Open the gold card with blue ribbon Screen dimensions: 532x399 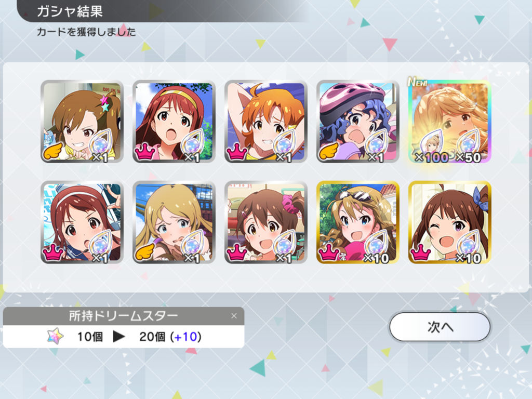[x=449, y=222]
